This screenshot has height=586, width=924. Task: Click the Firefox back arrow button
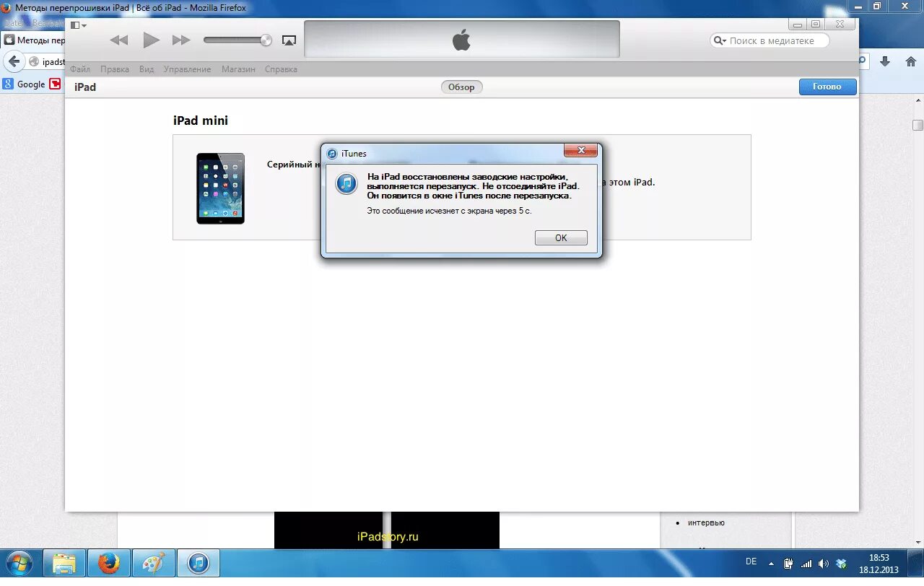(x=14, y=61)
